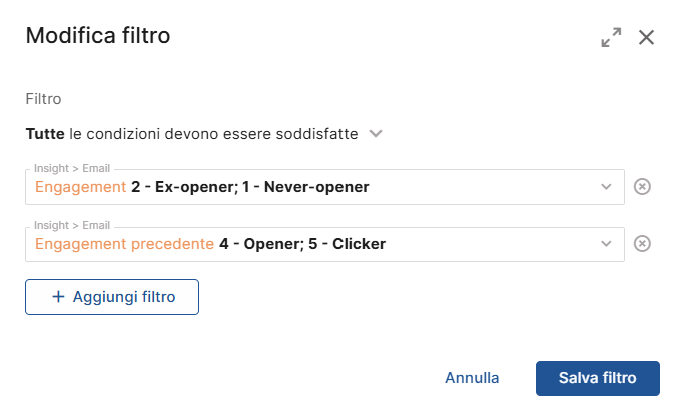Save with the Salva filtro button
Viewport: 682px width, 414px height.
(598, 378)
